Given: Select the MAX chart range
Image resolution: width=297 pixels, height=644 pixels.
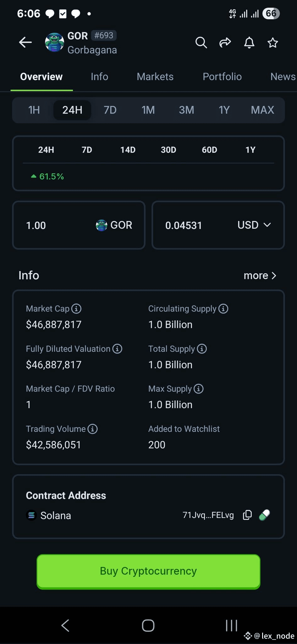Looking at the screenshot, I should pyautogui.click(x=262, y=110).
